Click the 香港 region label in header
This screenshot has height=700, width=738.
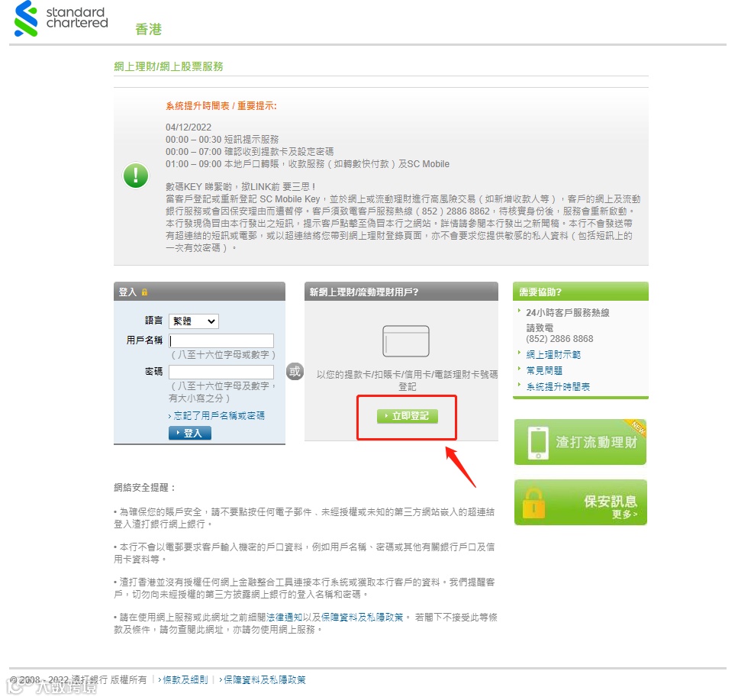(x=148, y=29)
